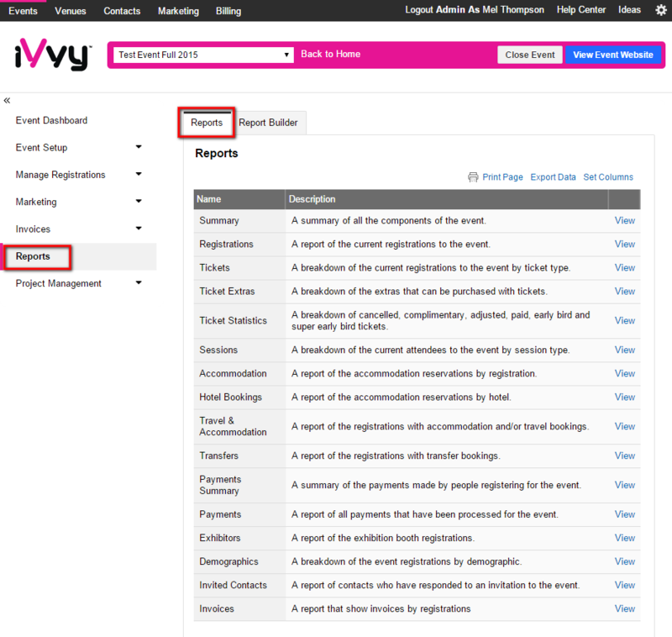View the Ticket Extras report
Screen dimensions: 672x637
click(x=624, y=291)
